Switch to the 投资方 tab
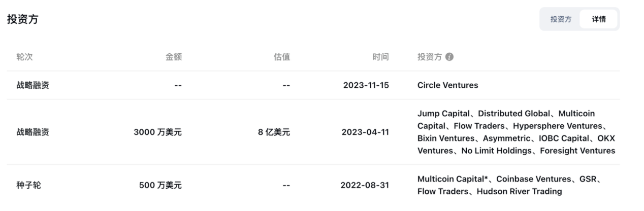 pos(561,19)
